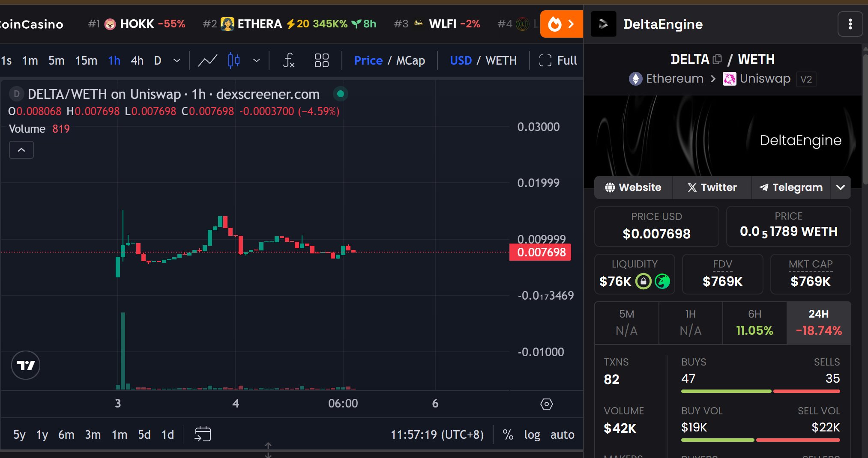Image resolution: width=868 pixels, height=458 pixels.
Task: Enter fullscreen with the Full button
Action: [558, 60]
